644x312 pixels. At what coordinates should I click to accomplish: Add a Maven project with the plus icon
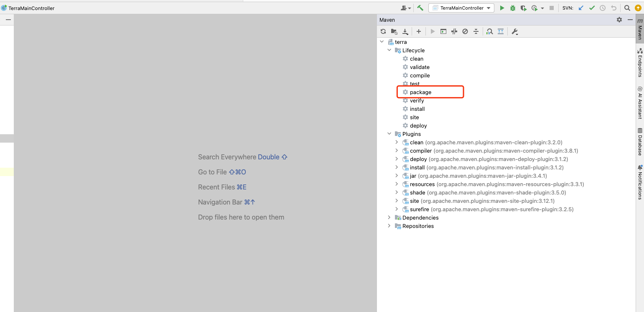(419, 31)
